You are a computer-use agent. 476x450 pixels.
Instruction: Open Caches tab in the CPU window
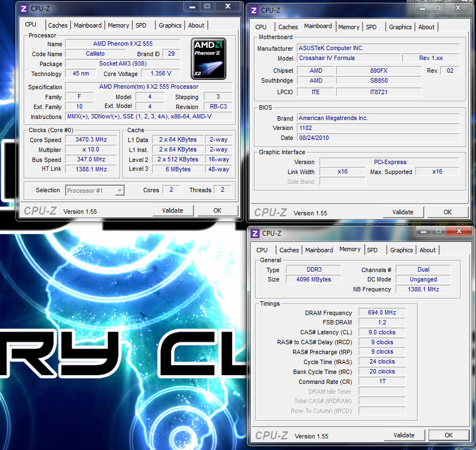pyautogui.click(x=58, y=25)
